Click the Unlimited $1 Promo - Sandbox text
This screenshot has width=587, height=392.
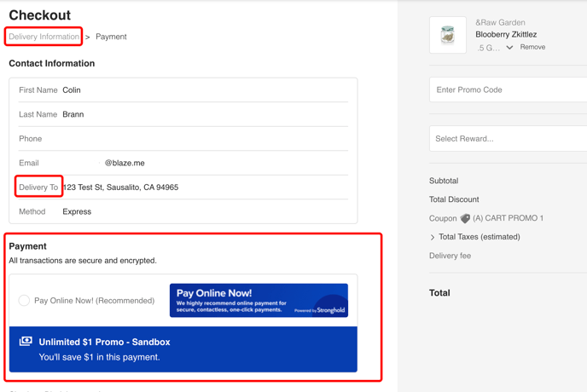[104, 342]
